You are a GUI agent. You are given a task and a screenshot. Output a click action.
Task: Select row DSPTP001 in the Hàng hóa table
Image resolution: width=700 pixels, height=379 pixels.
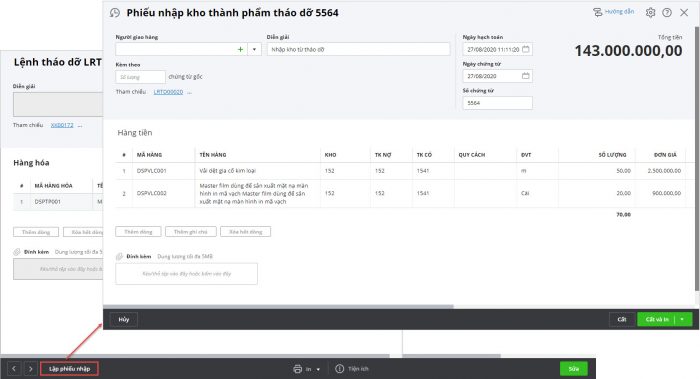click(x=58, y=202)
